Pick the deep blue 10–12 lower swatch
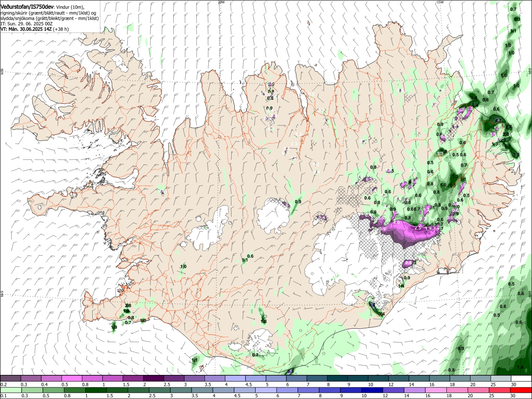The width and height of the screenshot is (532, 399). pos(372,390)
